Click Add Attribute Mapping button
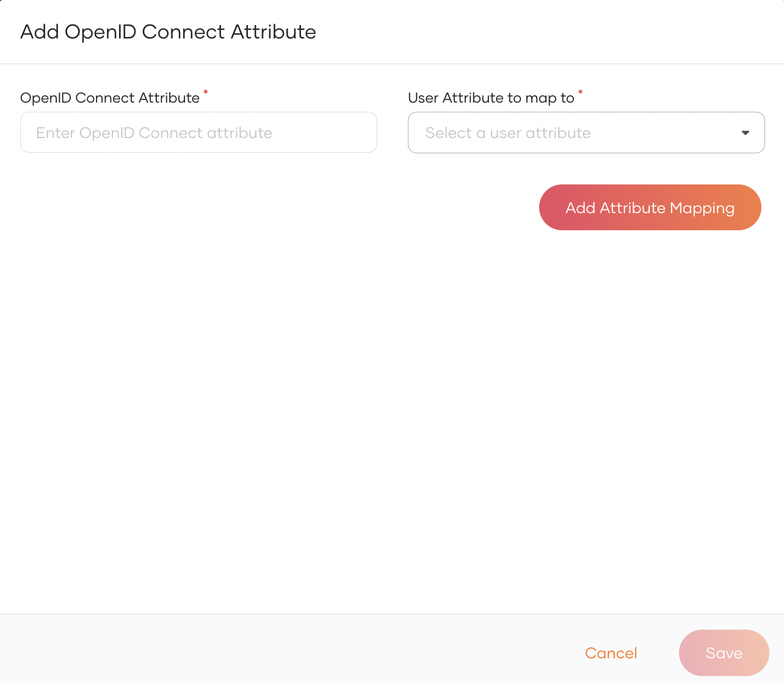784x684 pixels. [650, 208]
